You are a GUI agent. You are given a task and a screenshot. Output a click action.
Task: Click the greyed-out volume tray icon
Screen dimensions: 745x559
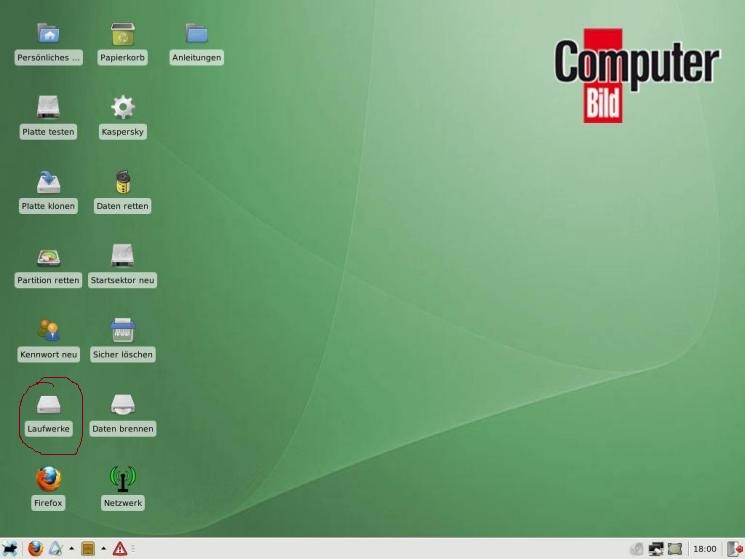pyautogui.click(x=637, y=549)
